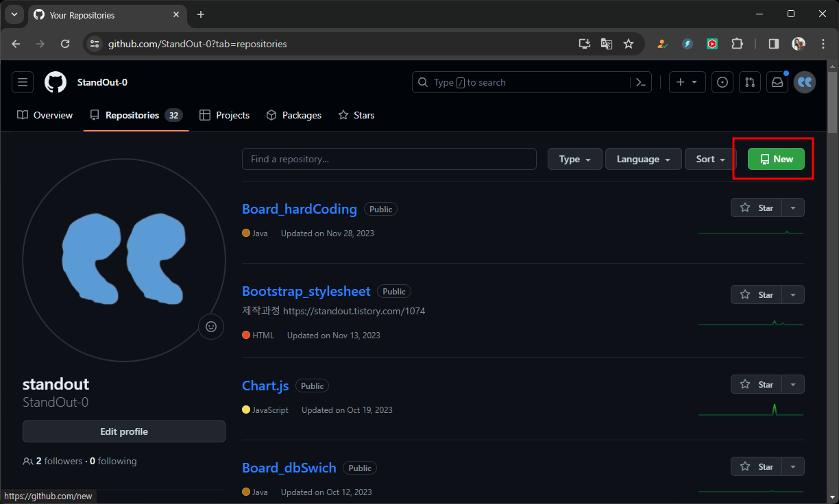The image size is (839, 504).
Task: Open the Bootstrap_stylesheet repository link
Action: (x=306, y=291)
